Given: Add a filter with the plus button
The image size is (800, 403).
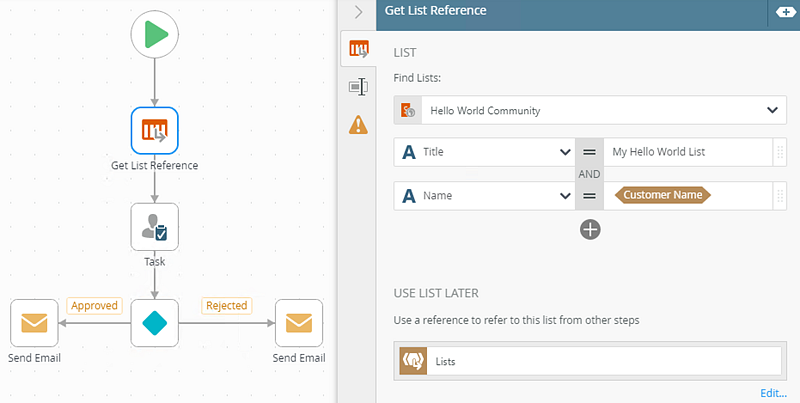Looking at the screenshot, I should [590, 230].
